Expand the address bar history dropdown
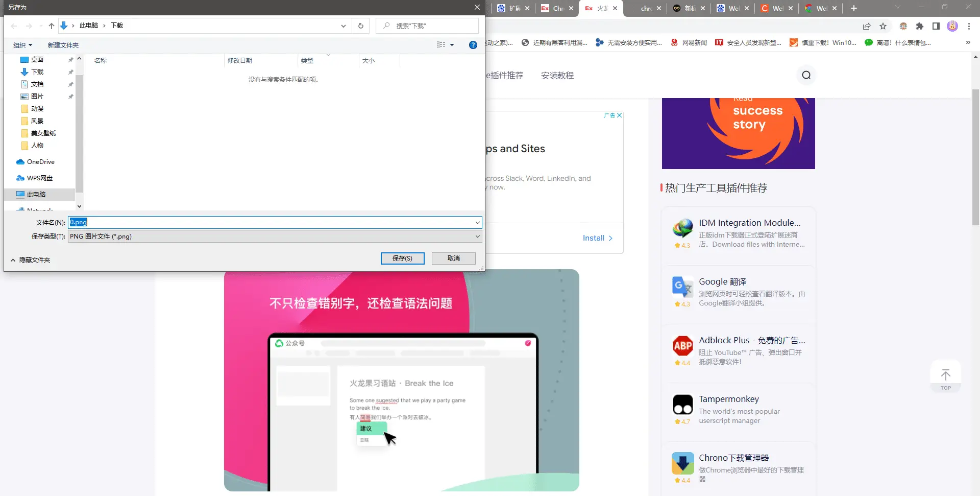 coord(343,26)
